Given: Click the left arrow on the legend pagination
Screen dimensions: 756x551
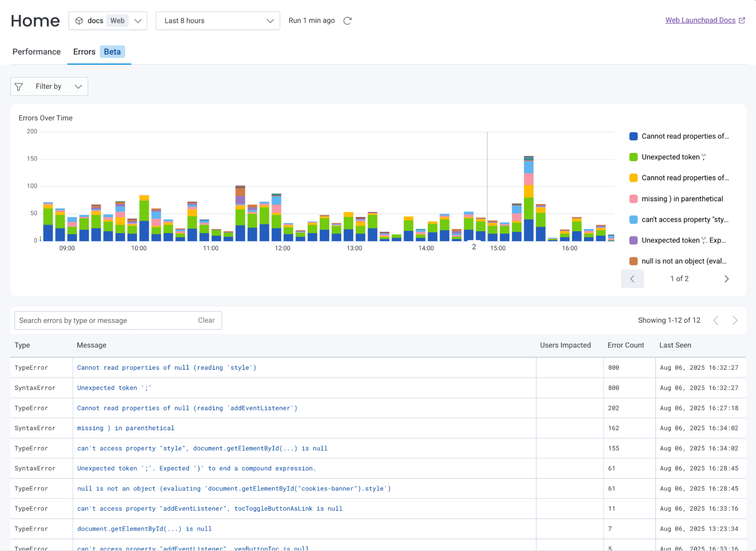Looking at the screenshot, I should (x=632, y=279).
